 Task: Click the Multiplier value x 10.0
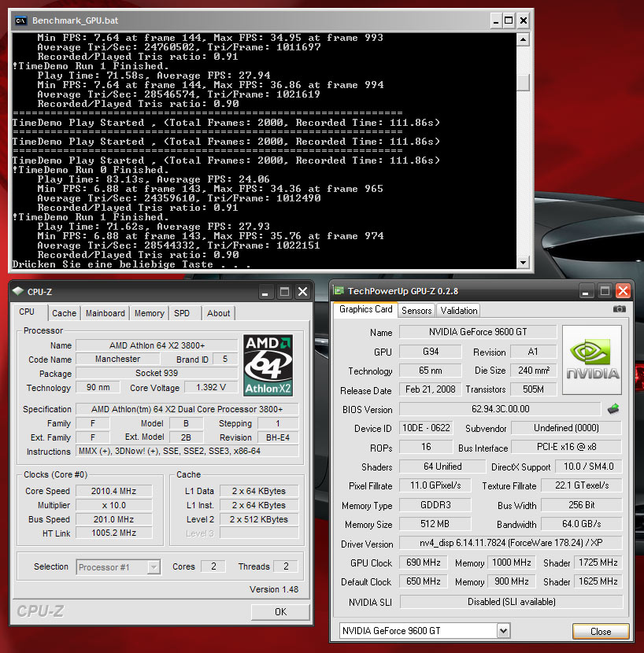113,505
